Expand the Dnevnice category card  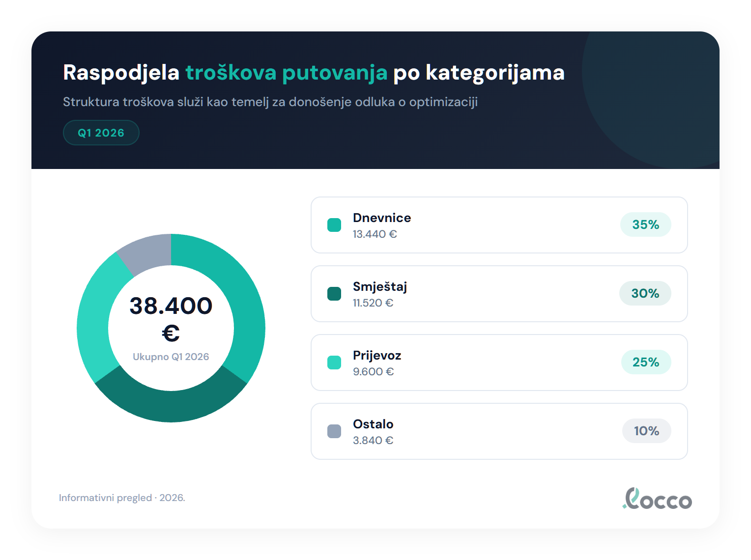click(499, 224)
